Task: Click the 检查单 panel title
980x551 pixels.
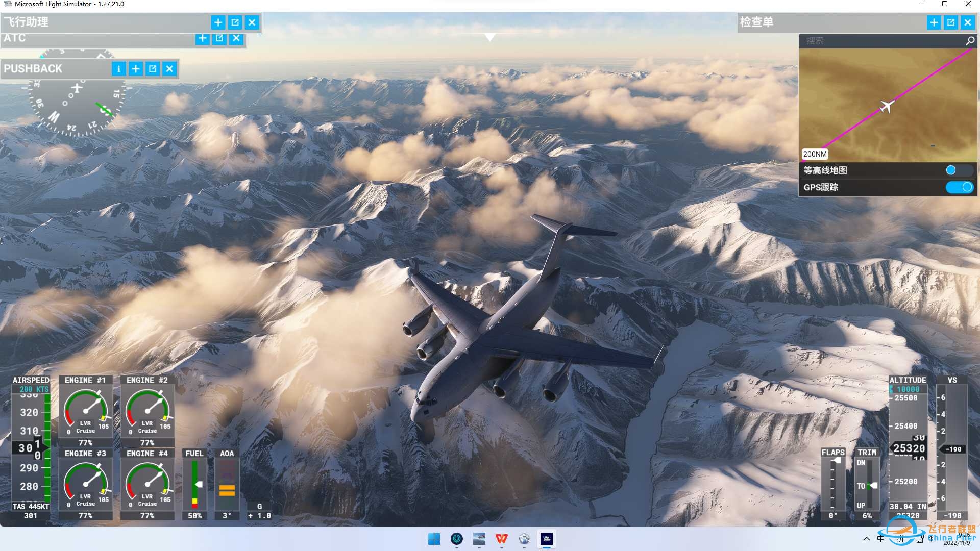Action: (756, 22)
